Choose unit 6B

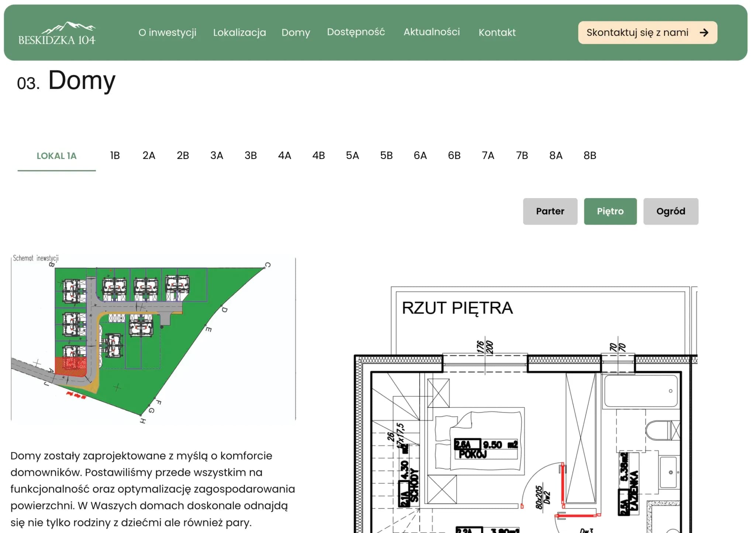[454, 156]
